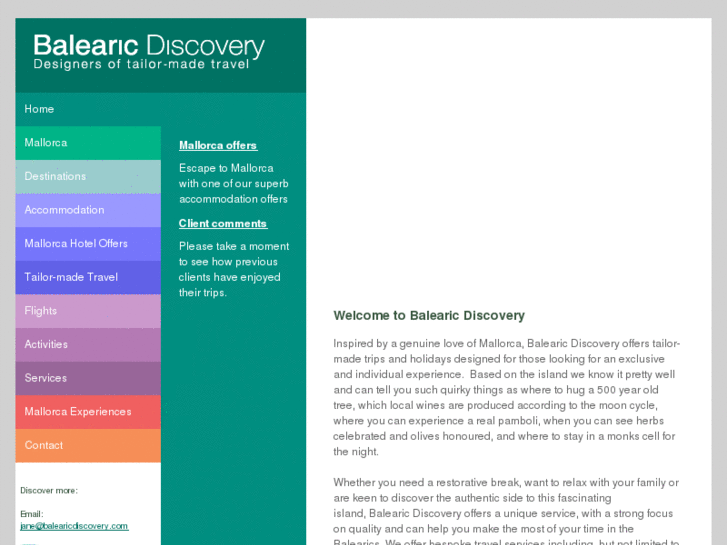Select Mallorca Experiences menu item

coord(88,412)
